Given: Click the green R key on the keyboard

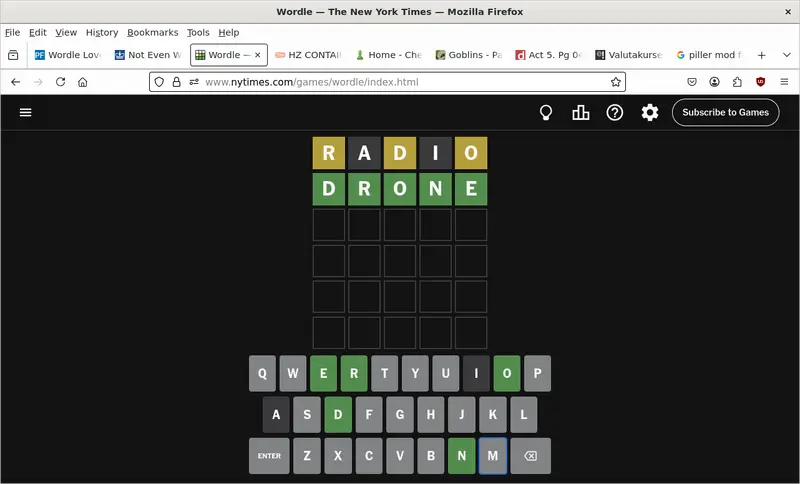Looking at the screenshot, I should tap(354, 373).
